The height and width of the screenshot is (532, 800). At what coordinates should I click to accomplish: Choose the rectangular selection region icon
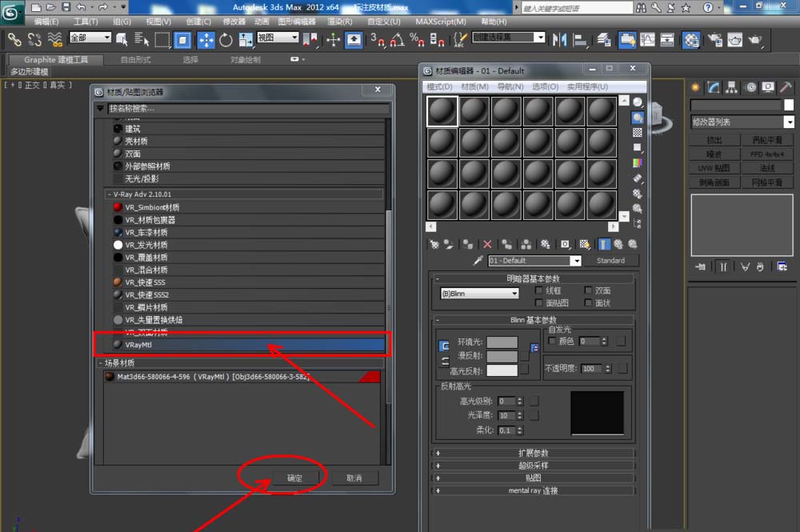coord(162,40)
